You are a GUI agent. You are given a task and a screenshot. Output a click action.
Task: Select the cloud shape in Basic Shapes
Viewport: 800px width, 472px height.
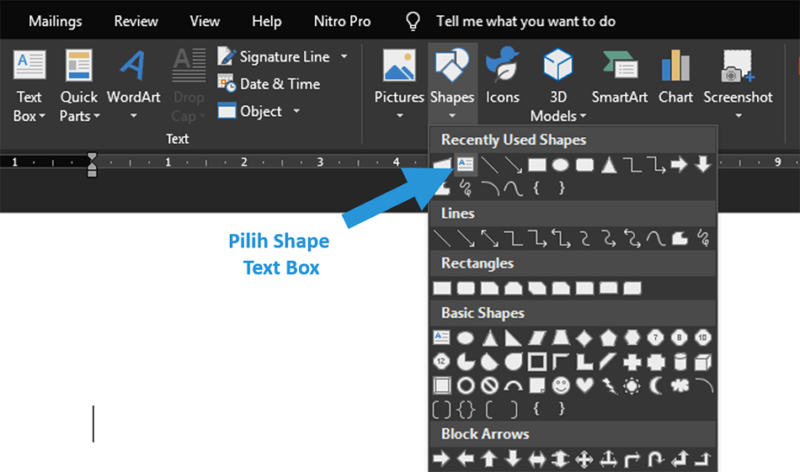pos(680,385)
